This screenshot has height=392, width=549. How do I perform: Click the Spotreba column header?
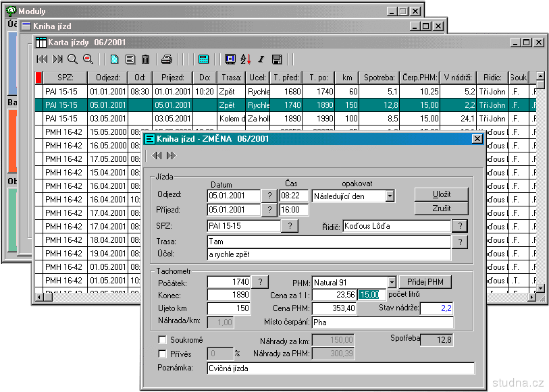[378, 78]
